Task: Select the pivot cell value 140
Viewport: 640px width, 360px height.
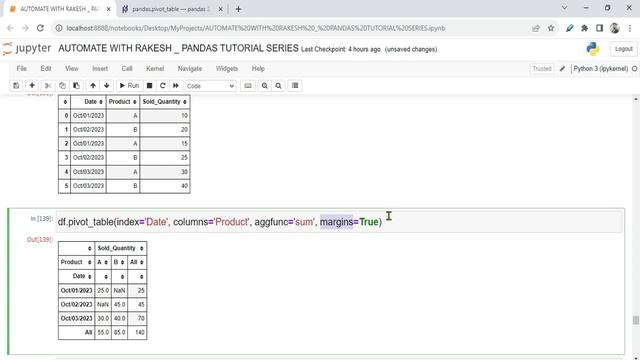Action: tap(140, 332)
